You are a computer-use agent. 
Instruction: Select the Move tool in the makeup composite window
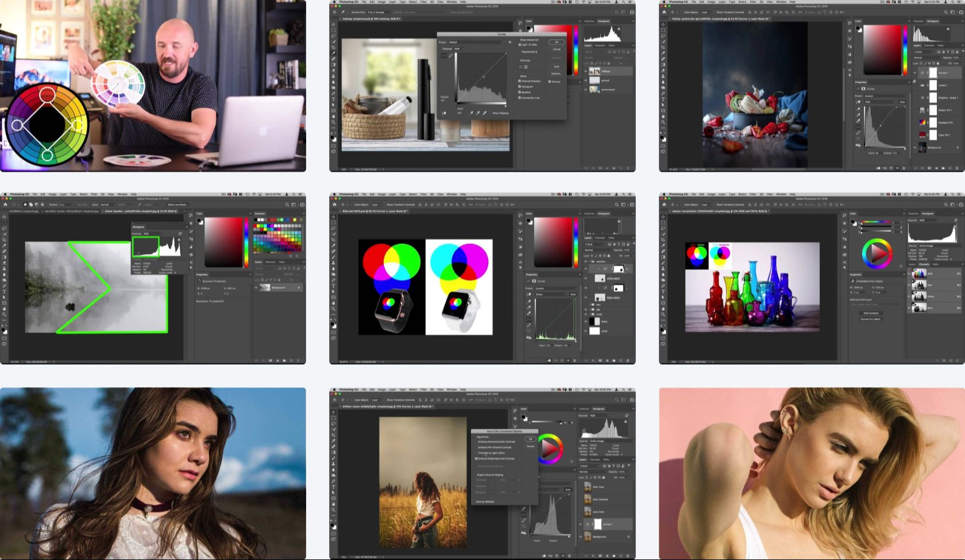tap(334, 25)
